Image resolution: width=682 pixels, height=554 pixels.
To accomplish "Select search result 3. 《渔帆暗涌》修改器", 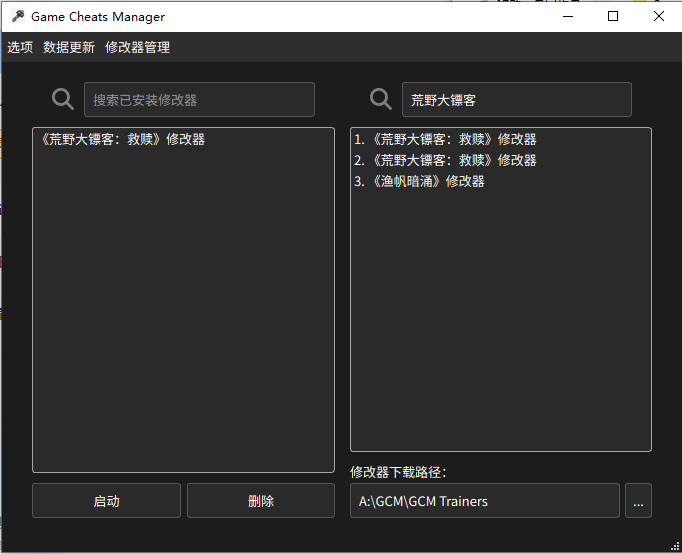I will pos(501,181).
